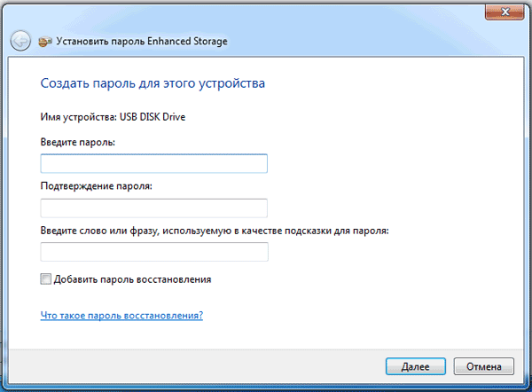Click the hint phrase label 'Введите слово или фразу'
532x392 pixels.
point(215,231)
